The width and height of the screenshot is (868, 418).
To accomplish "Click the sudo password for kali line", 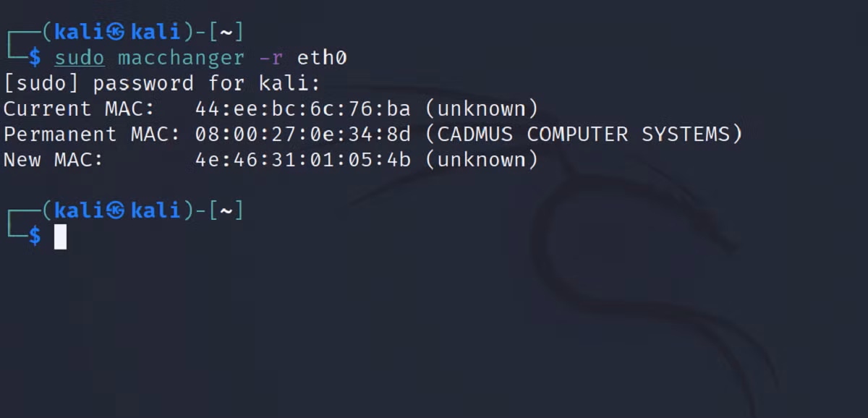I will (162, 83).
